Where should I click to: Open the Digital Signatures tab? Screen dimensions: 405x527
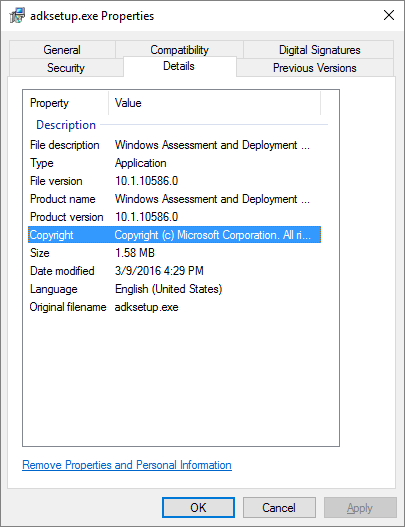[x=319, y=50]
